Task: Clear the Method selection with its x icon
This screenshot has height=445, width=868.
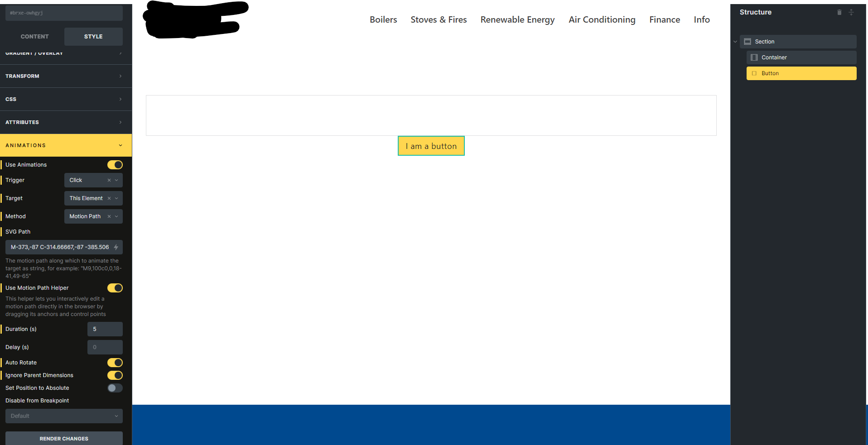Action: [x=109, y=216]
